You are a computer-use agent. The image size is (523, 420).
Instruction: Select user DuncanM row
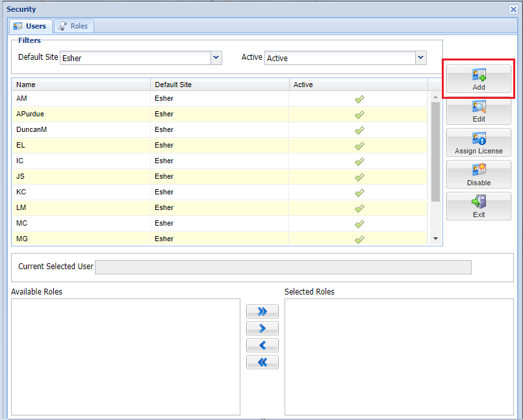pos(220,129)
